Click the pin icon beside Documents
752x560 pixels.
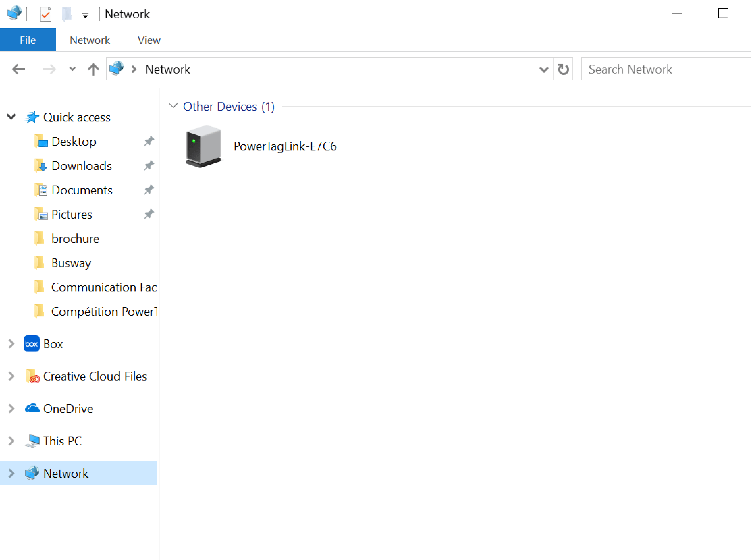(x=149, y=190)
